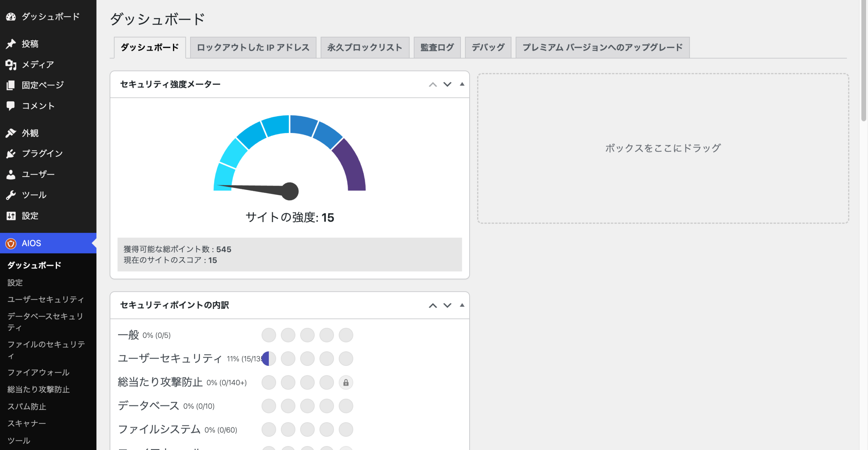Switch to ロックアウトした IP アドレス tab
The width and height of the screenshot is (868, 450).
pyautogui.click(x=253, y=48)
